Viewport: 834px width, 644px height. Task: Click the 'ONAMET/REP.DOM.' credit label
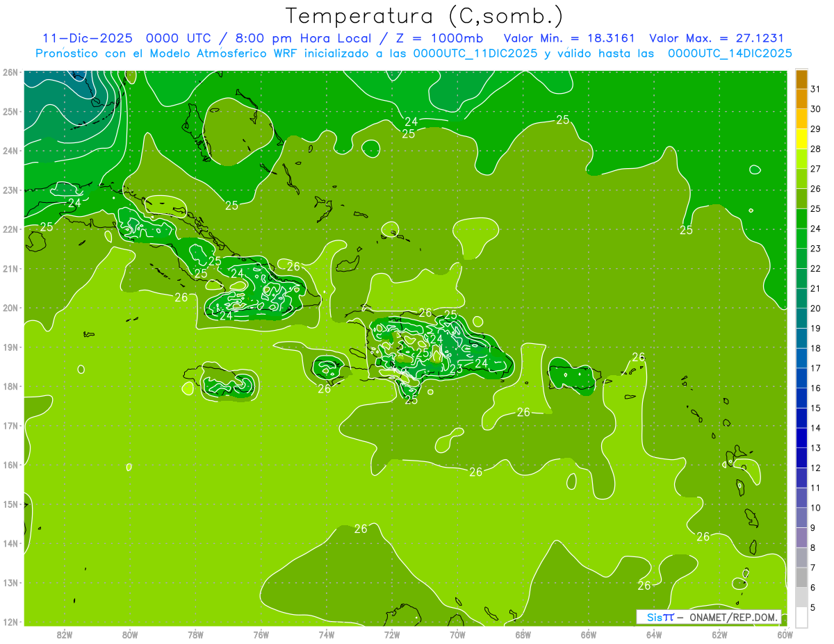point(733,617)
